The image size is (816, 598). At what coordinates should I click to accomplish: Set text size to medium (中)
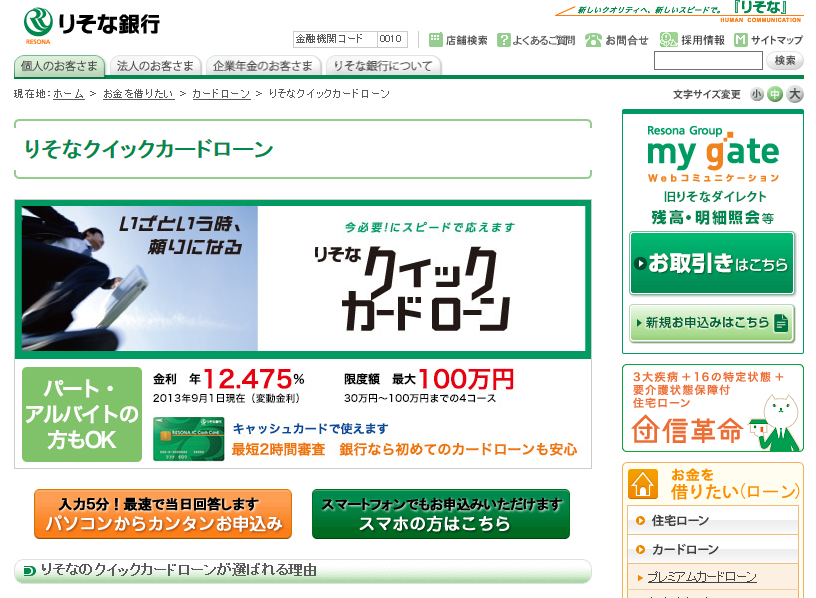point(775,94)
